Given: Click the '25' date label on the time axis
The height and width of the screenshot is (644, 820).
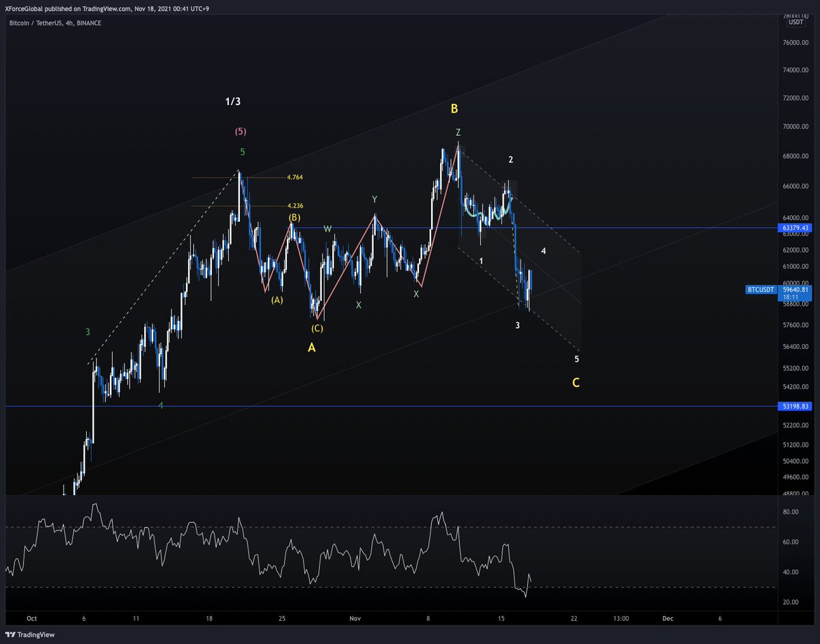Looking at the screenshot, I should click(x=282, y=618).
